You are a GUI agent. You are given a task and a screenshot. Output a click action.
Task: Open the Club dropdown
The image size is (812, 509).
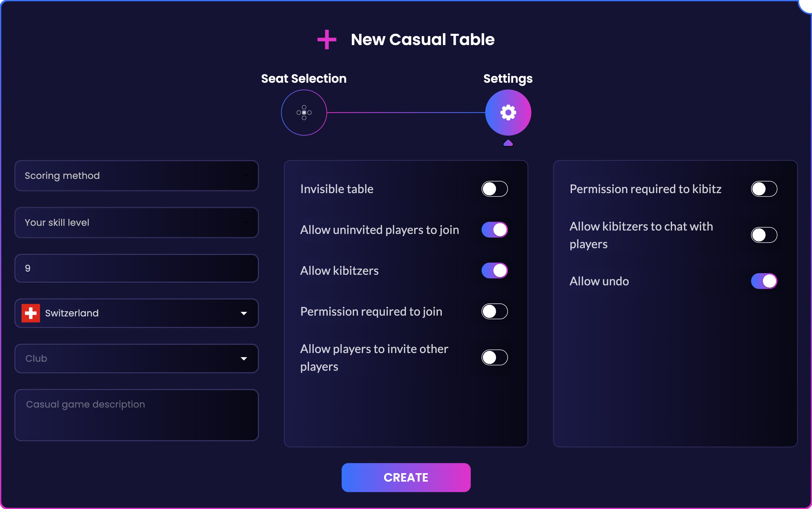click(x=136, y=358)
